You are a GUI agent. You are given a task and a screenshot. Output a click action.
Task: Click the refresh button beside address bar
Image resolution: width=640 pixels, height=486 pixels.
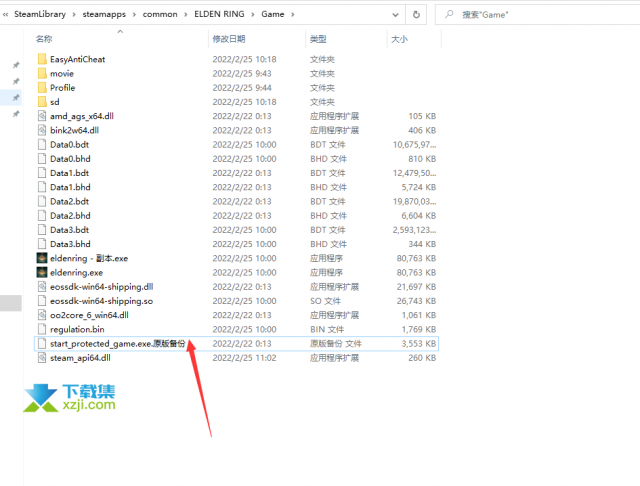[416, 15]
